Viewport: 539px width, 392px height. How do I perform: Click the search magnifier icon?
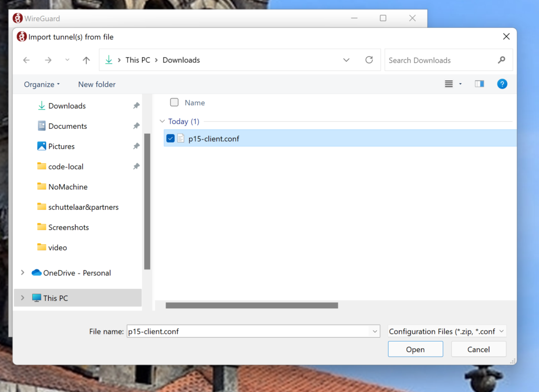pyautogui.click(x=501, y=60)
